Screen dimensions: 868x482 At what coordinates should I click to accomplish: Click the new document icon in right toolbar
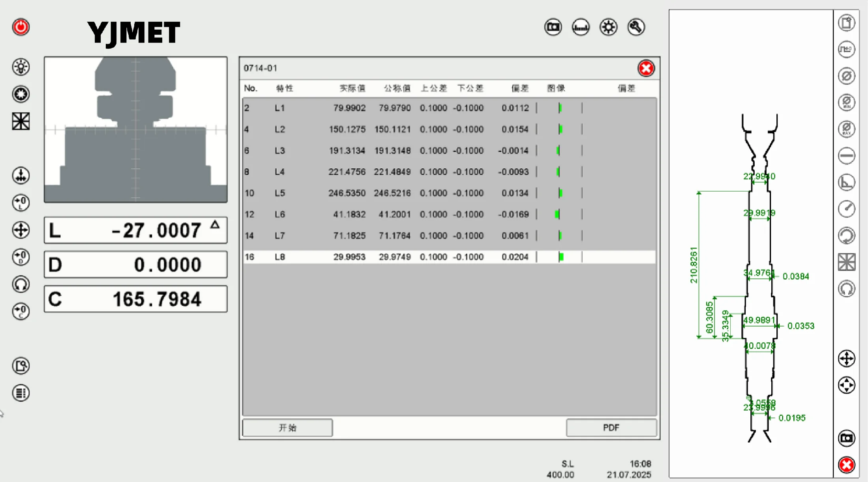pos(846,23)
